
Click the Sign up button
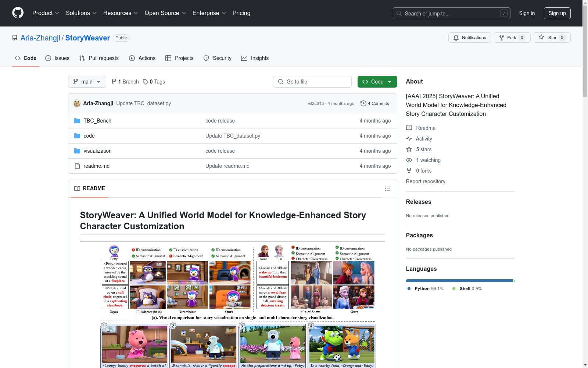[557, 13]
